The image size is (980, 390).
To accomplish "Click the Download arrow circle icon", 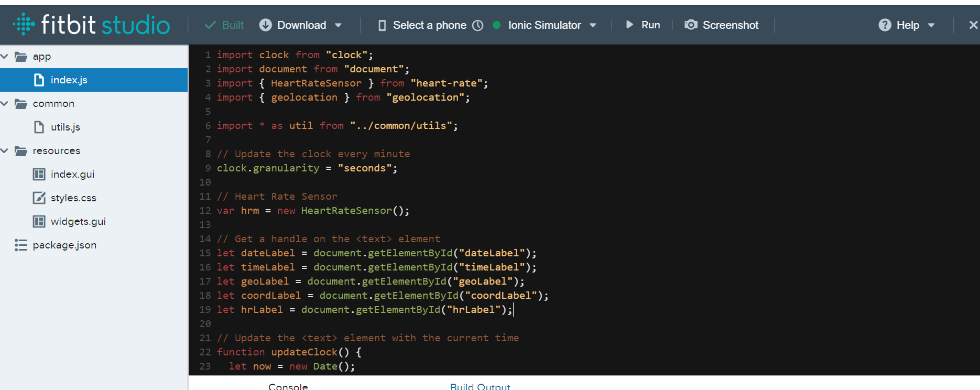I will point(266,25).
